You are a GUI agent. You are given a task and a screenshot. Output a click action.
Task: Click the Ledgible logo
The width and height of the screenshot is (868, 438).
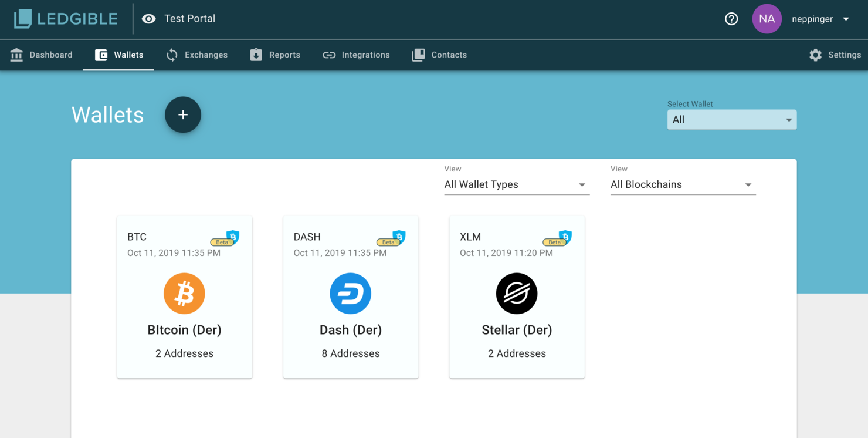[x=65, y=18]
